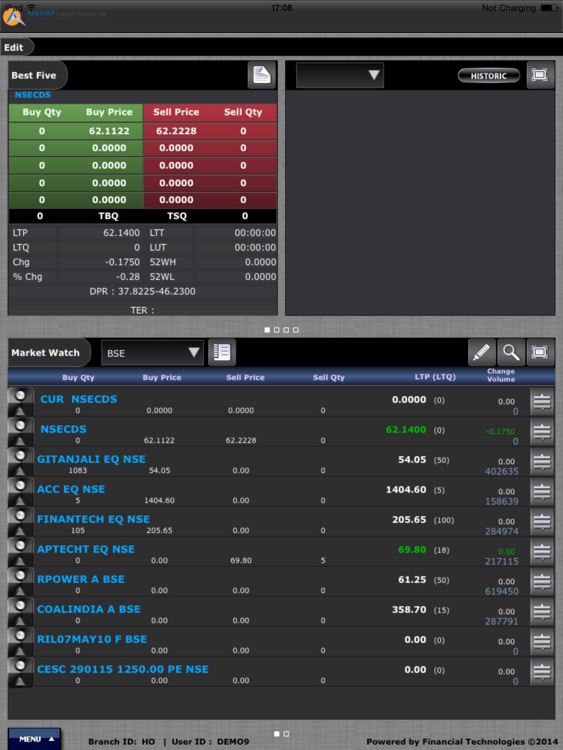This screenshot has width=563, height=750.
Task: Open the options handle for NSECDS 62.1400 row
Action: point(541,432)
